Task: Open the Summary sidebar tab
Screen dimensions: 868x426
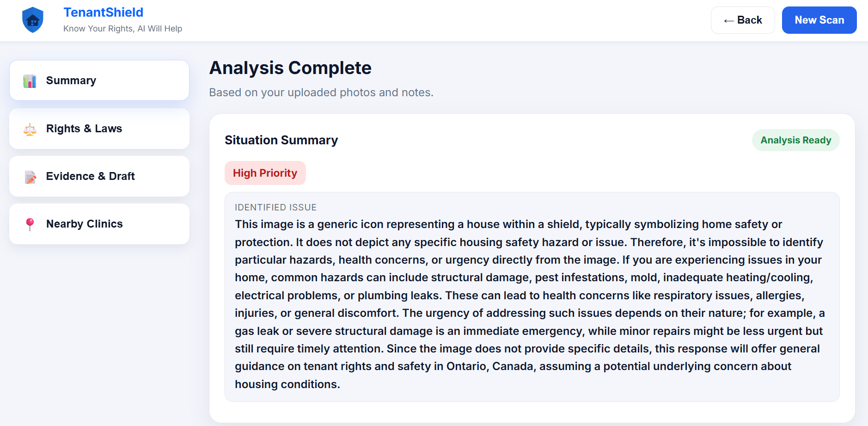Action: [99, 80]
